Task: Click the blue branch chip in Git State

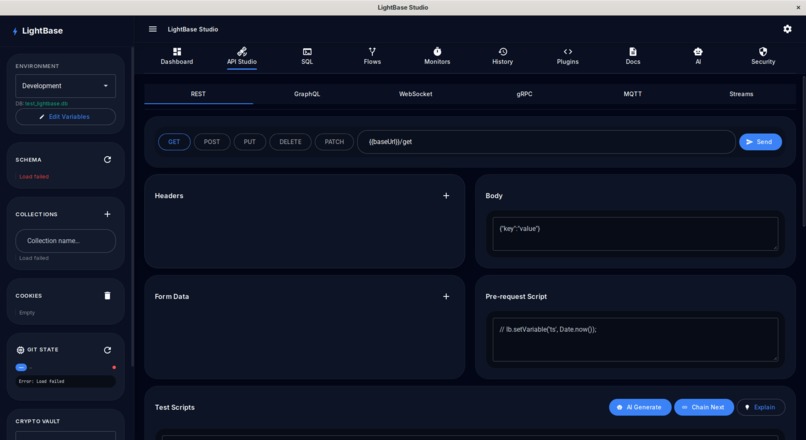Action: point(21,368)
